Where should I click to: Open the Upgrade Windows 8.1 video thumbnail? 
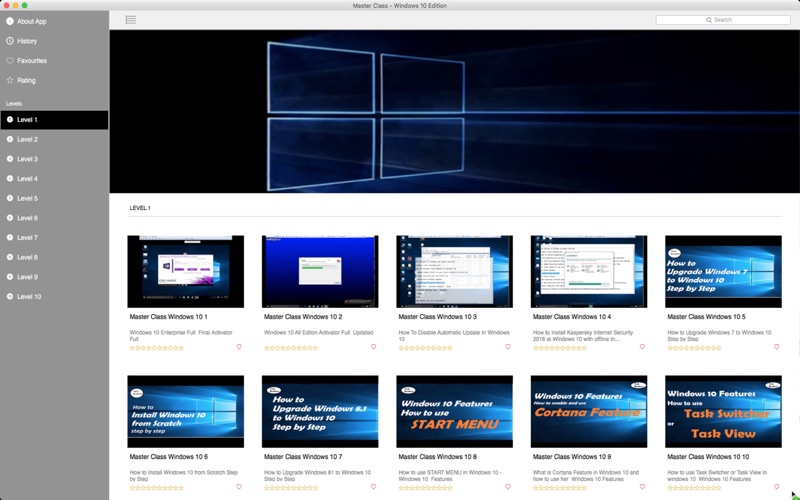pos(320,412)
